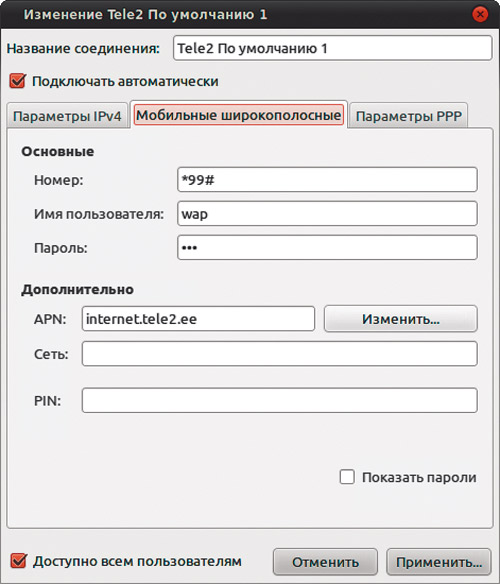The width and height of the screenshot is (500, 584).
Task: Click the Дополнительно section heading
Action: [77, 290]
